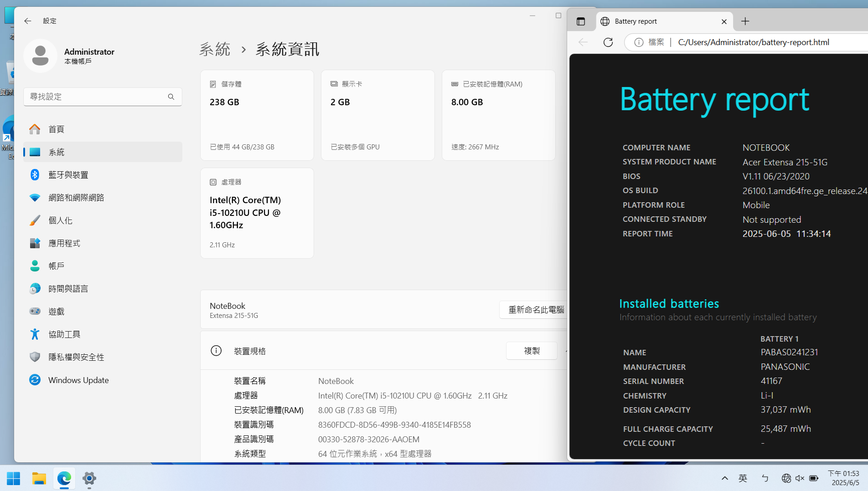Select the 已使用 44 GB/238 GB text

pos(242,147)
